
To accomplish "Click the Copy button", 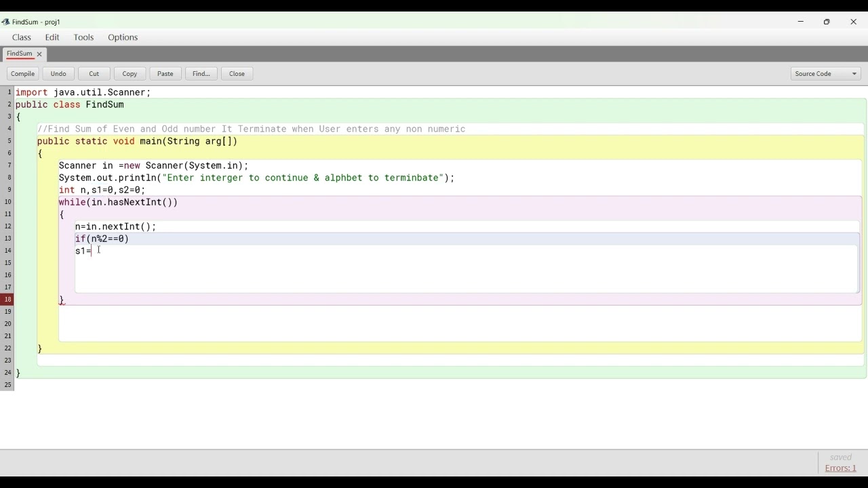I will click(130, 74).
